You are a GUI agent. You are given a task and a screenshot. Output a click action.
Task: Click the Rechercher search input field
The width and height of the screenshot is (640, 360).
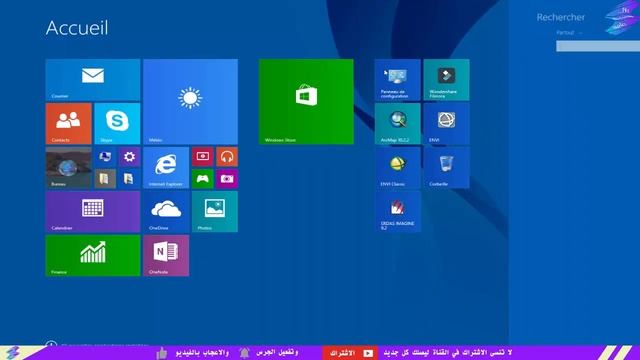point(598,46)
